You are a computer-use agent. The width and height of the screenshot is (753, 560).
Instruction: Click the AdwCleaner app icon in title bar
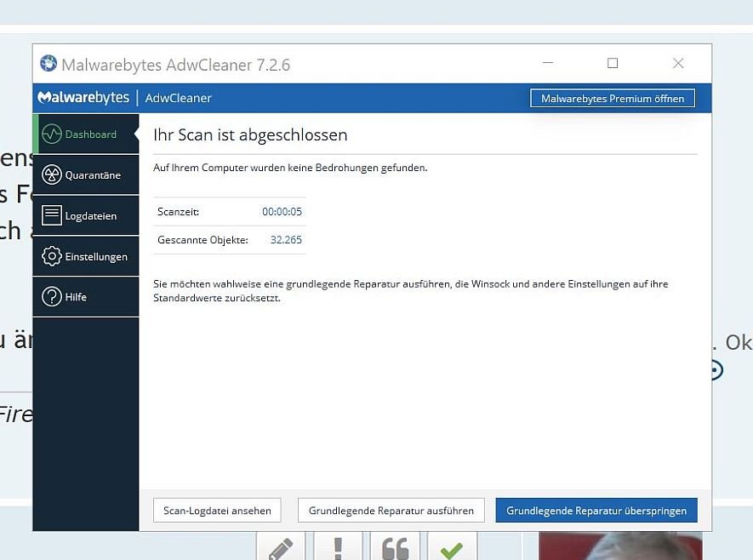[48, 65]
